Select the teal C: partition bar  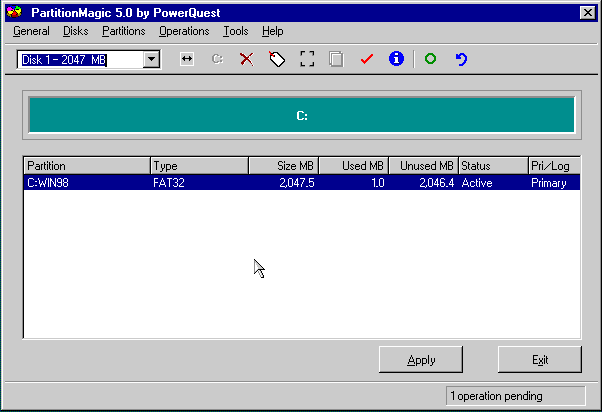pyautogui.click(x=301, y=116)
